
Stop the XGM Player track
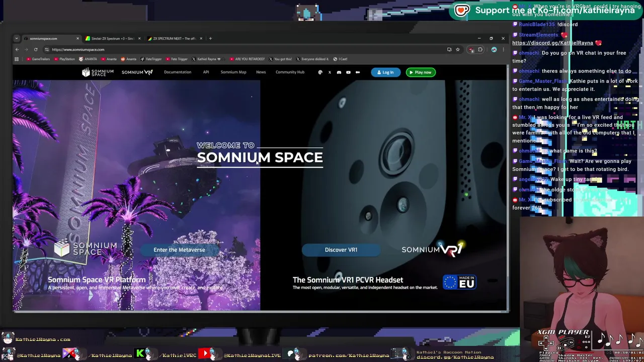tap(565, 345)
